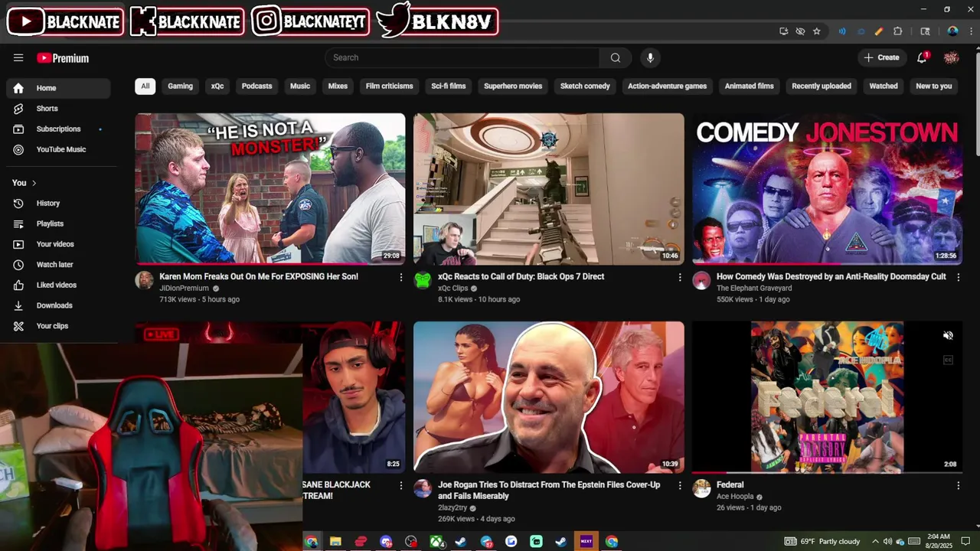The height and width of the screenshot is (551, 980).
Task: Click the blue sound-wave extension icon
Action: (x=842, y=31)
